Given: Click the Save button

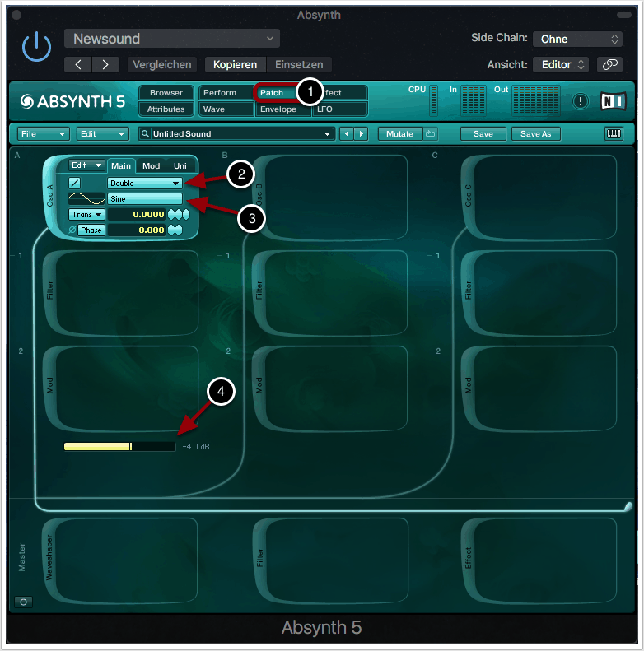Looking at the screenshot, I should tap(483, 134).
